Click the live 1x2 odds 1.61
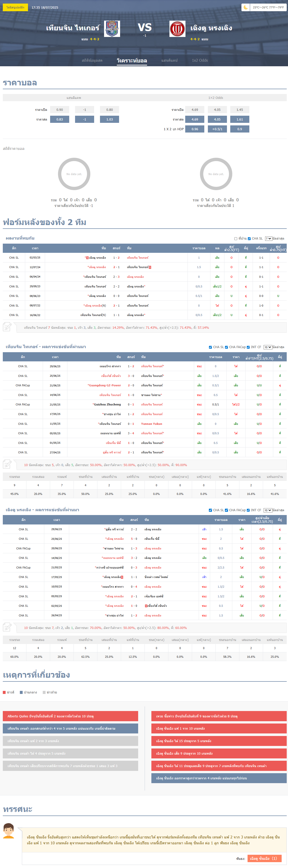The height and width of the screenshot is (868, 288). pos(240,119)
